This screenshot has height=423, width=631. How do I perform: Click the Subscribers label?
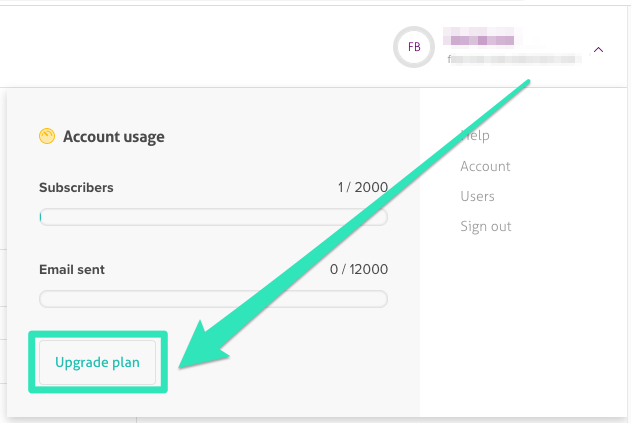pos(76,187)
